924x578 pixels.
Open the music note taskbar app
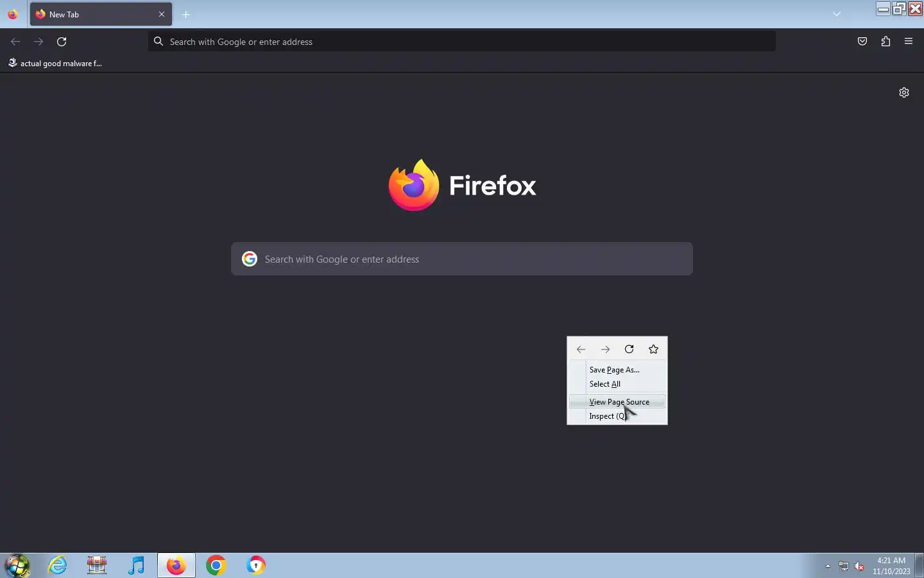pos(136,566)
